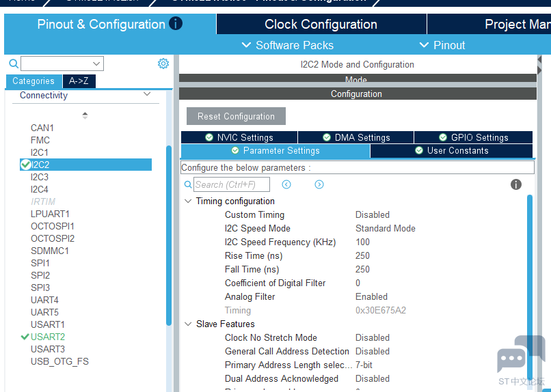This screenshot has height=392, width=551.
Task: Click the parameter info icon at right
Action: pos(516,184)
